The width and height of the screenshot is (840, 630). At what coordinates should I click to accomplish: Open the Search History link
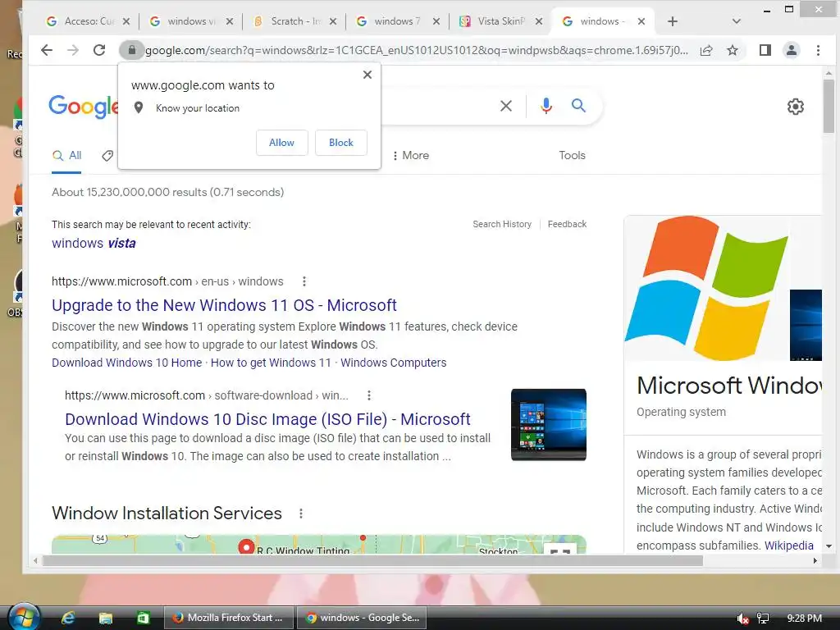[502, 224]
